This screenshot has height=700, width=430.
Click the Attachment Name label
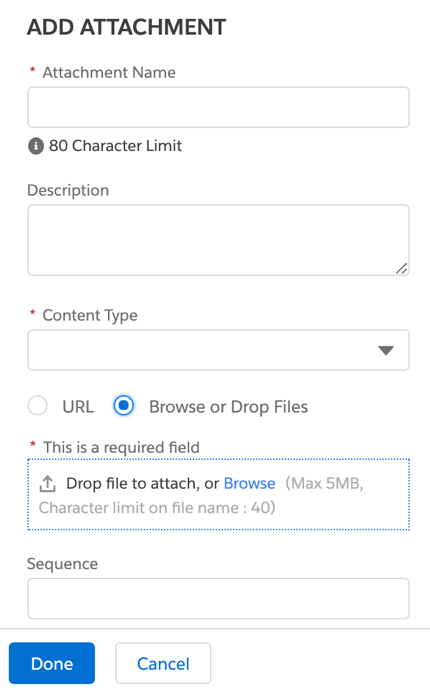(x=109, y=73)
